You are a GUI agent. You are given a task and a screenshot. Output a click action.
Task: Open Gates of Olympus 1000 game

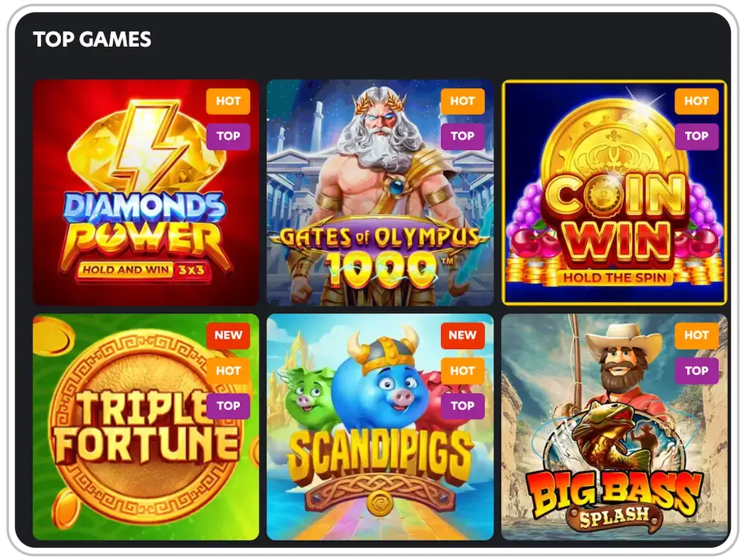pos(379,193)
